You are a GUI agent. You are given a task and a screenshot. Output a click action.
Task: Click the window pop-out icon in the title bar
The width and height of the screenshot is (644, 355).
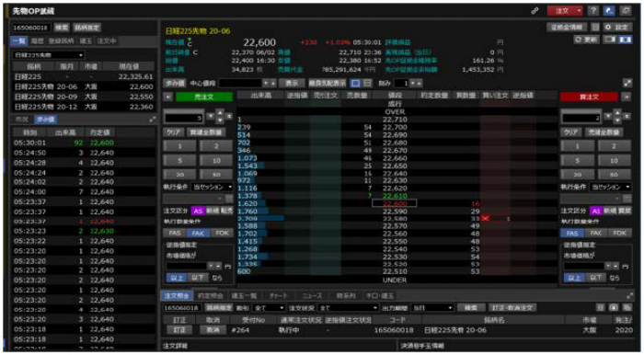[627, 11]
